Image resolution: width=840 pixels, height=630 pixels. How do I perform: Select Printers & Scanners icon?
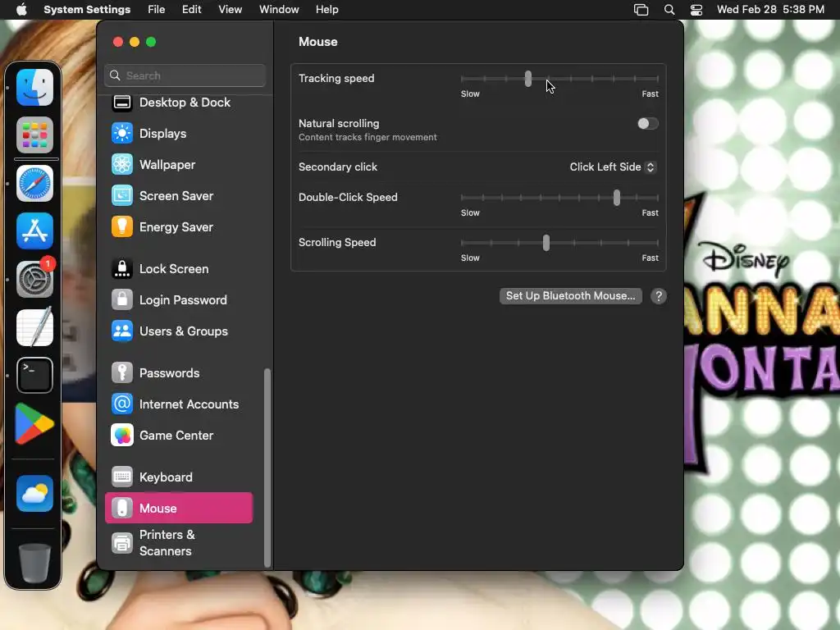(x=122, y=543)
